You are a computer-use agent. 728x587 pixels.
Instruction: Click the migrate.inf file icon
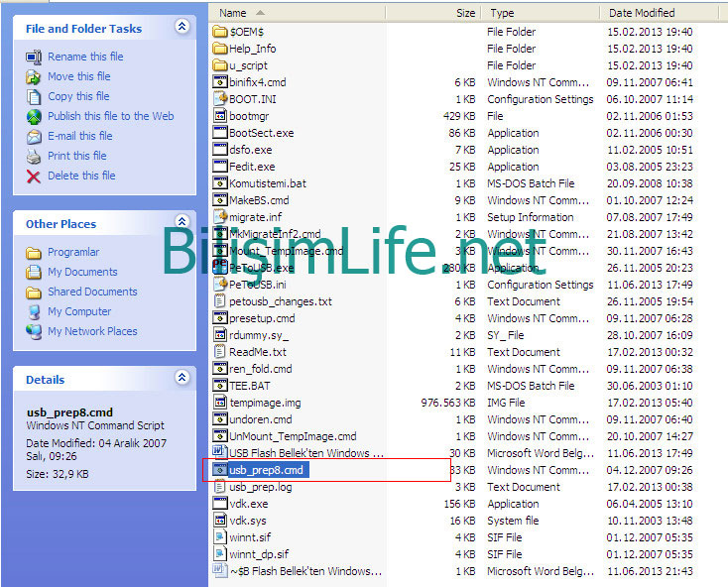220,217
